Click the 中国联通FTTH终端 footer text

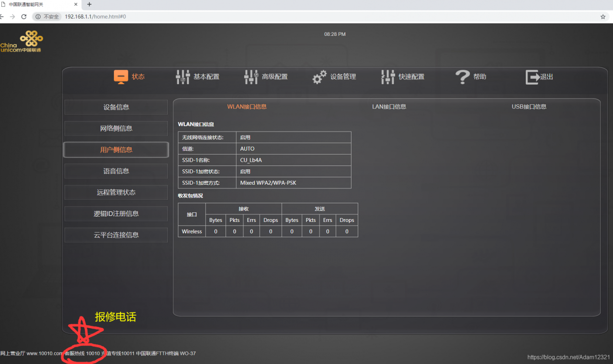point(157,354)
